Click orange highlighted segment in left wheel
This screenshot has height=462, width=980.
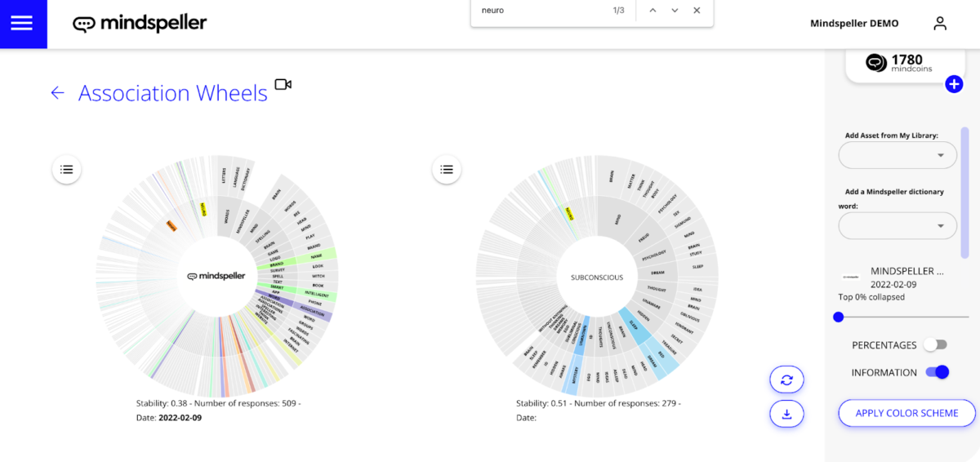pyautogui.click(x=171, y=224)
